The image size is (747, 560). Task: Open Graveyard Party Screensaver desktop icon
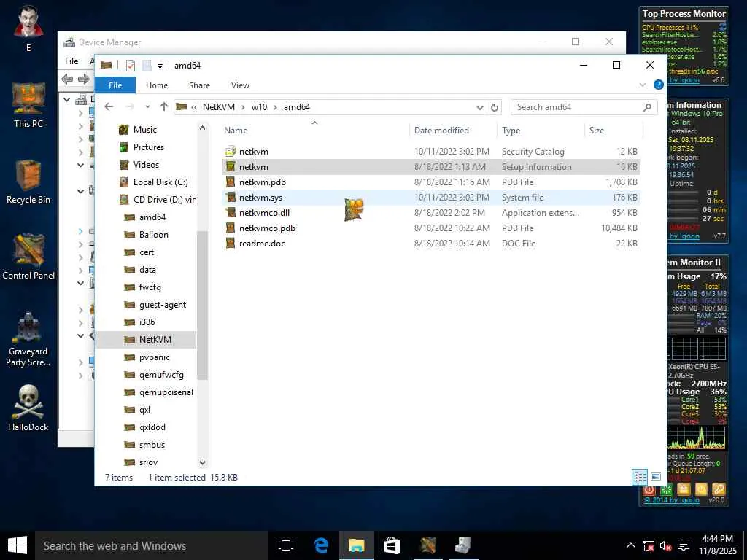28,338
